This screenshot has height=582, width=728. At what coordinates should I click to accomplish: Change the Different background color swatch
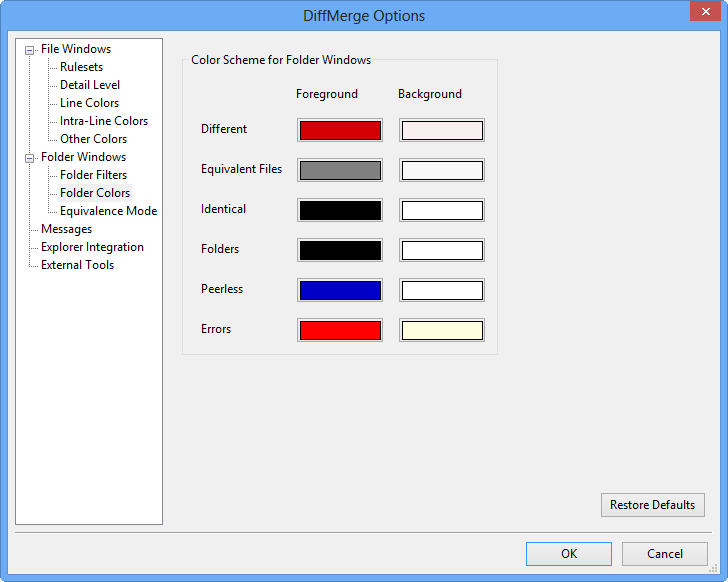442,130
